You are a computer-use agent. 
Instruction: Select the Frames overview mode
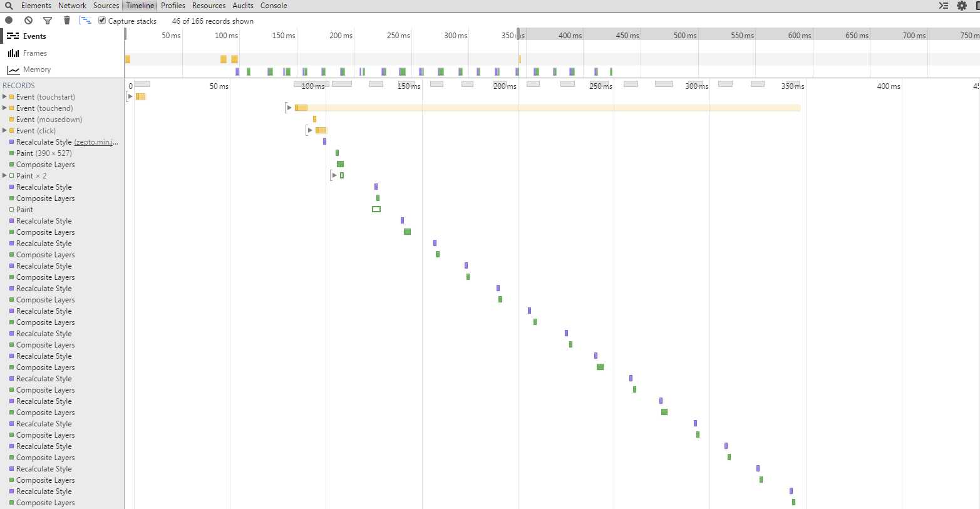[x=62, y=53]
